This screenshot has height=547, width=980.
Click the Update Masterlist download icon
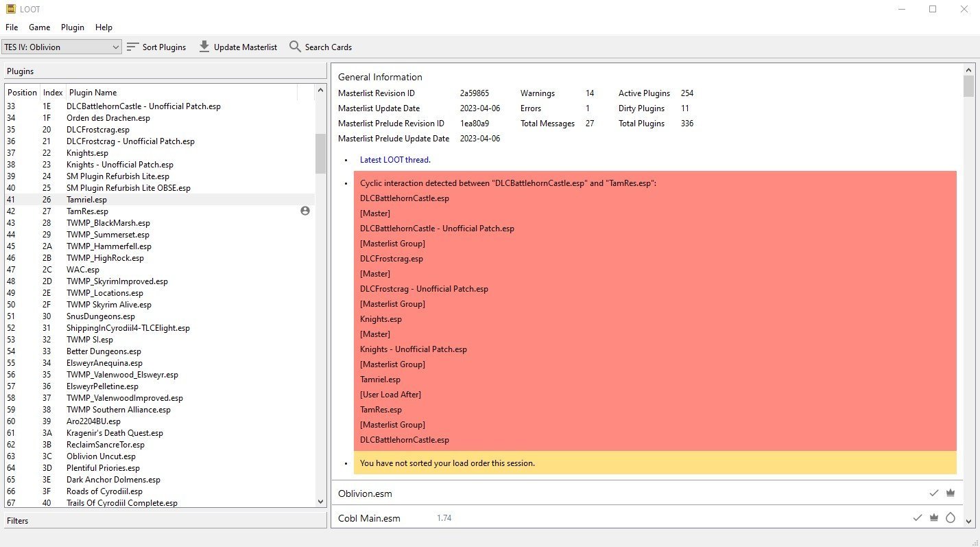coord(204,47)
